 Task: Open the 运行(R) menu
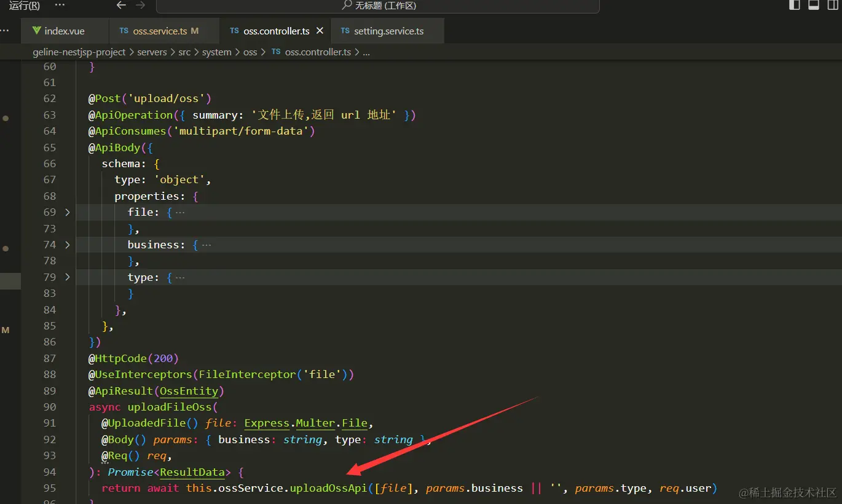(x=25, y=6)
